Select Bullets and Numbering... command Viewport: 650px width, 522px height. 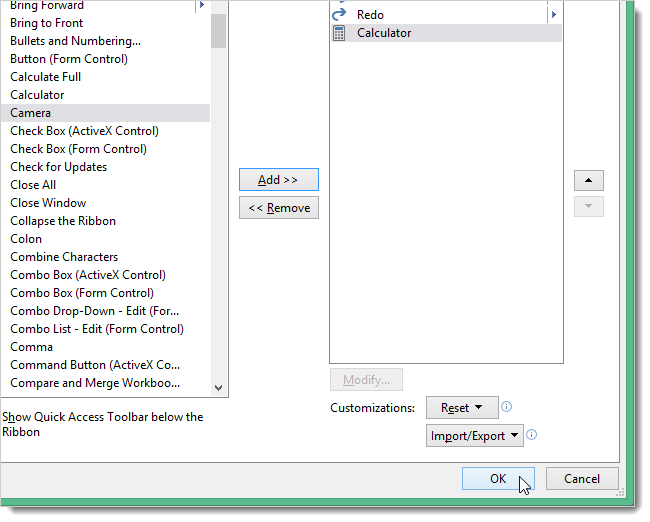105,41
